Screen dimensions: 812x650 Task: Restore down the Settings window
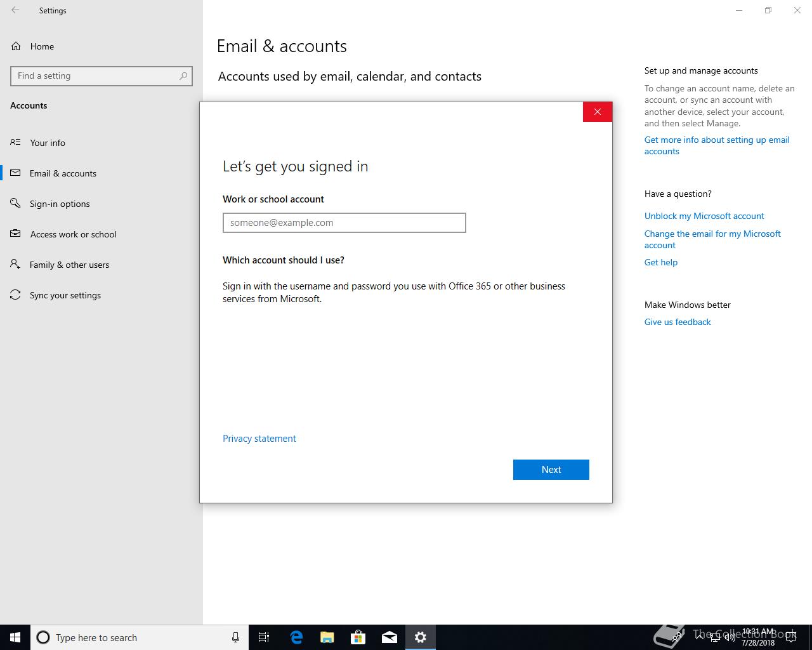(x=768, y=10)
